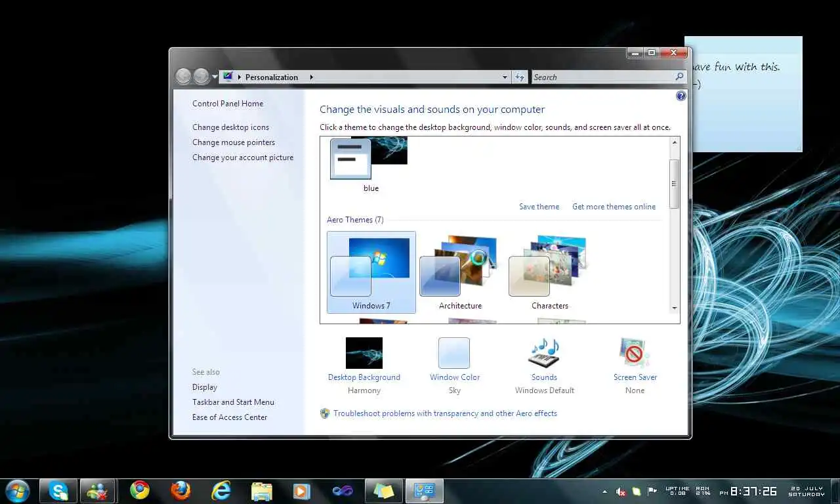Click the RAM 21% gadget readout
Image resolution: width=840 pixels, height=504 pixels.
tap(703, 491)
